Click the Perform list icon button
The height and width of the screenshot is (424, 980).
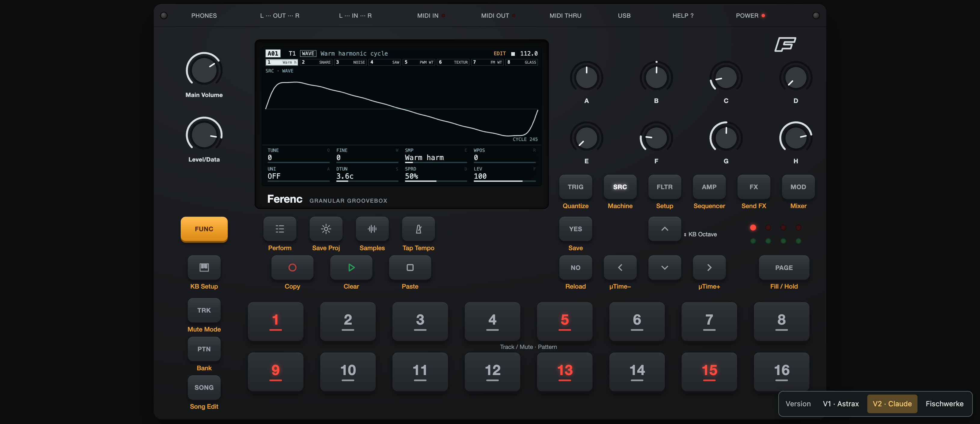(280, 229)
